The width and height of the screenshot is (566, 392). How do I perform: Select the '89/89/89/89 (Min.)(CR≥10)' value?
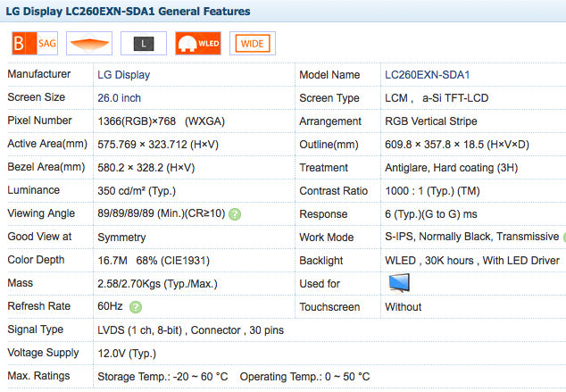[162, 213]
